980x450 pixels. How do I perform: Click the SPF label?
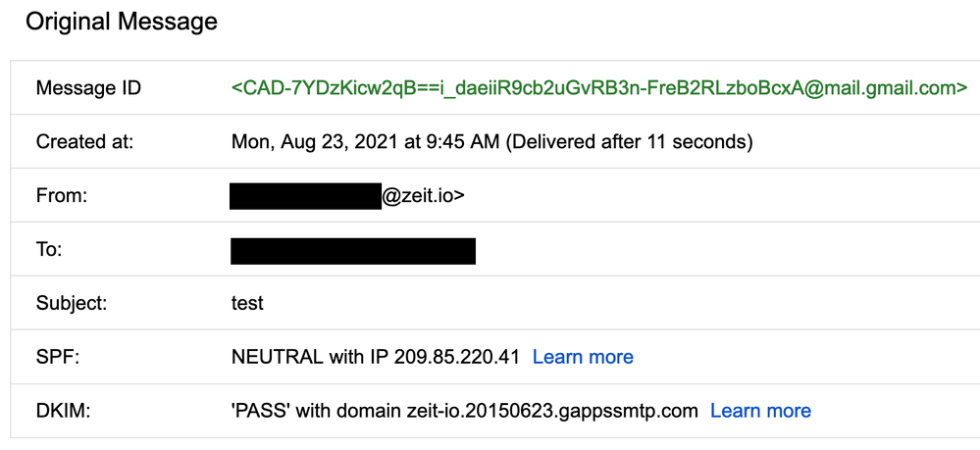coord(57,357)
